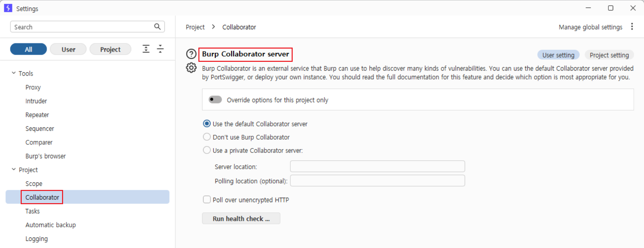Open Manage global settings
This screenshot has width=644, height=248.
click(590, 27)
